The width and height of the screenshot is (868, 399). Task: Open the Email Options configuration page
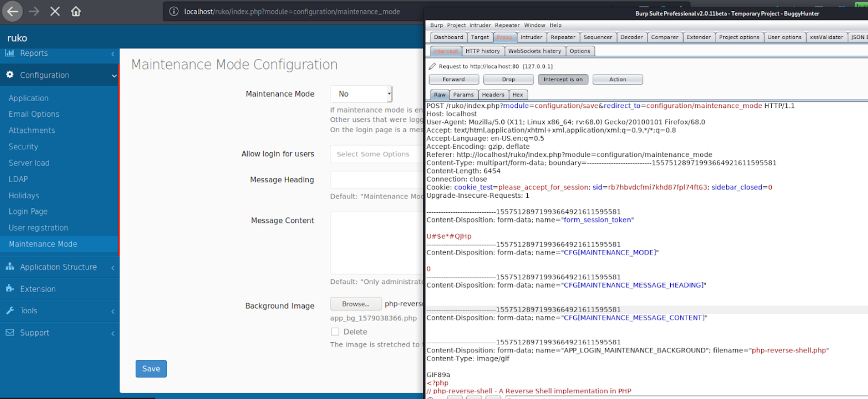[34, 114]
